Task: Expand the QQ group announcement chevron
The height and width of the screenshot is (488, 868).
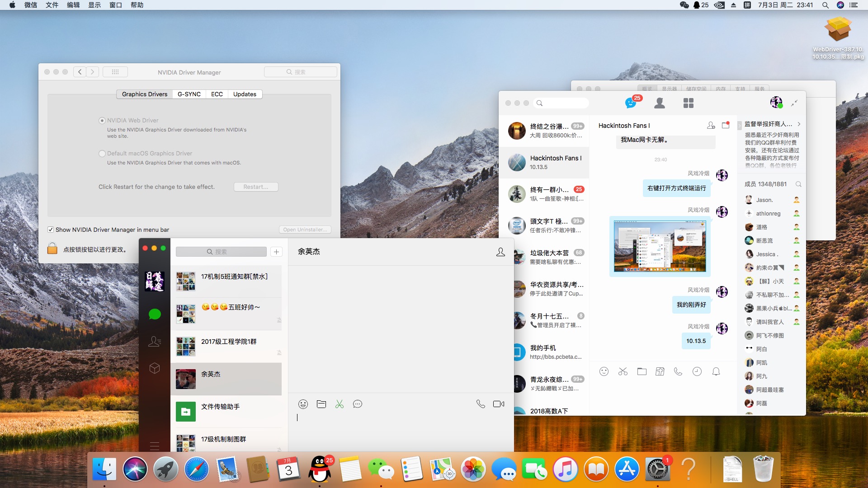Action: point(799,124)
